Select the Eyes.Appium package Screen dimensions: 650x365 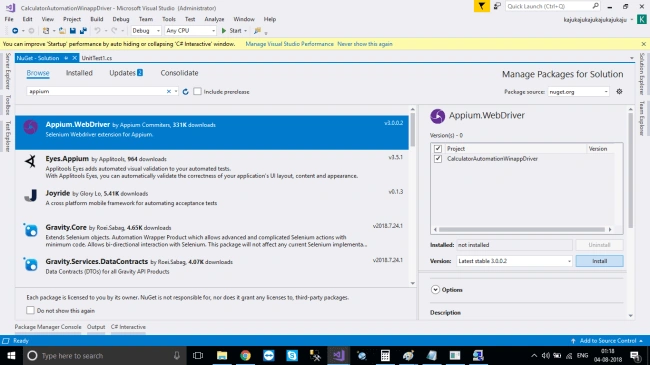point(212,167)
